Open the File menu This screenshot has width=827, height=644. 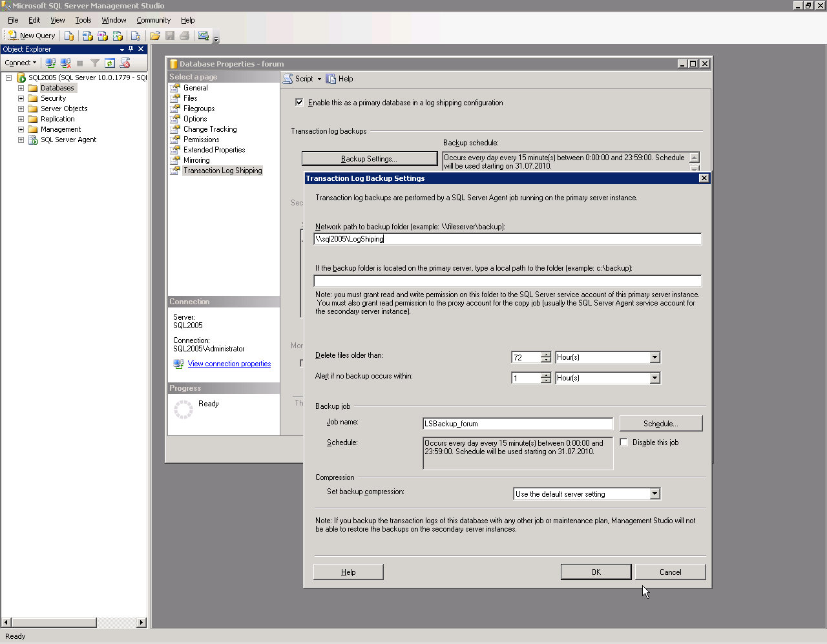(13, 20)
